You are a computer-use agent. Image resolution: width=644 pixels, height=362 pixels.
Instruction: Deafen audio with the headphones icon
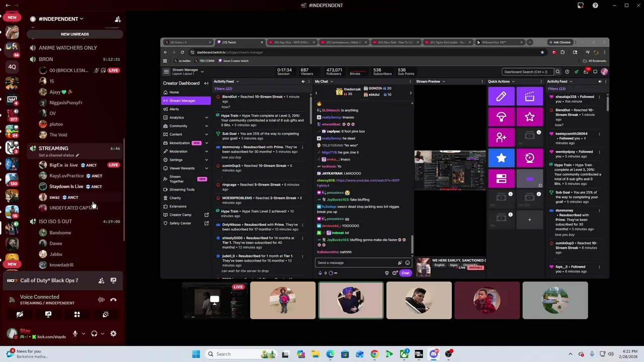click(x=94, y=333)
